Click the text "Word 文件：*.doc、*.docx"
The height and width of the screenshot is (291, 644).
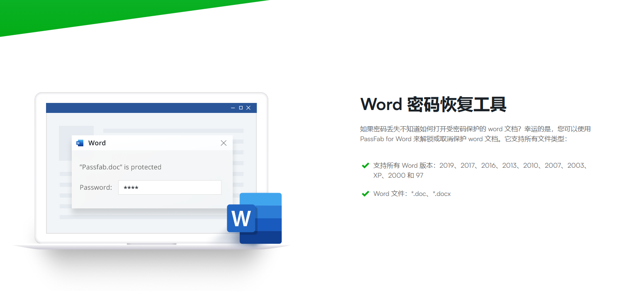tap(412, 193)
